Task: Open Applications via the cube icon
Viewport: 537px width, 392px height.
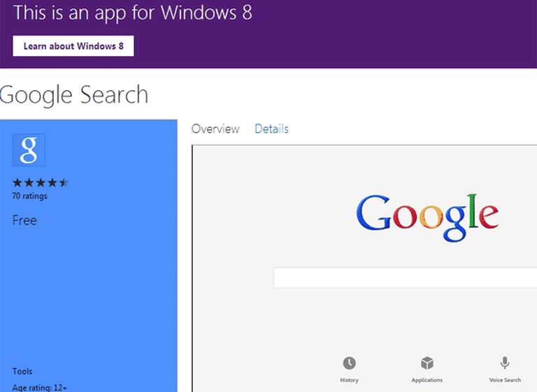Action: [x=427, y=363]
